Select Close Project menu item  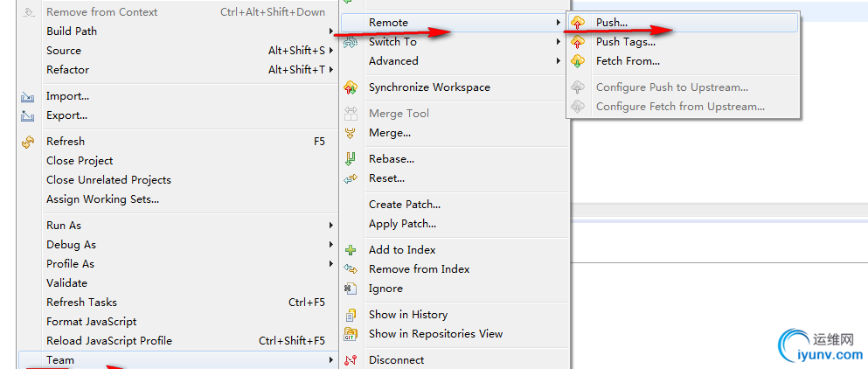tap(80, 161)
